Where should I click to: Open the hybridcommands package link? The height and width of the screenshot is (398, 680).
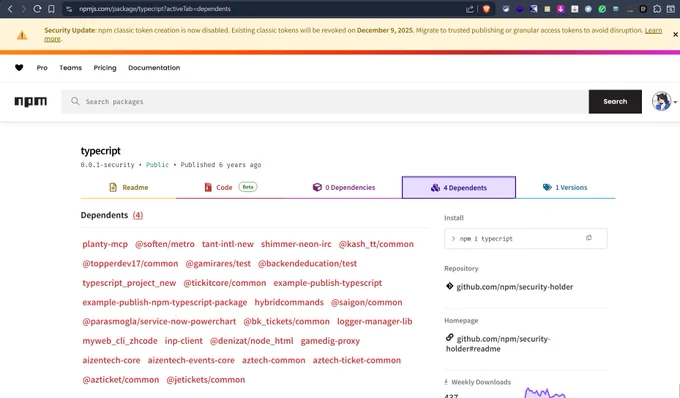pyautogui.click(x=289, y=302)
